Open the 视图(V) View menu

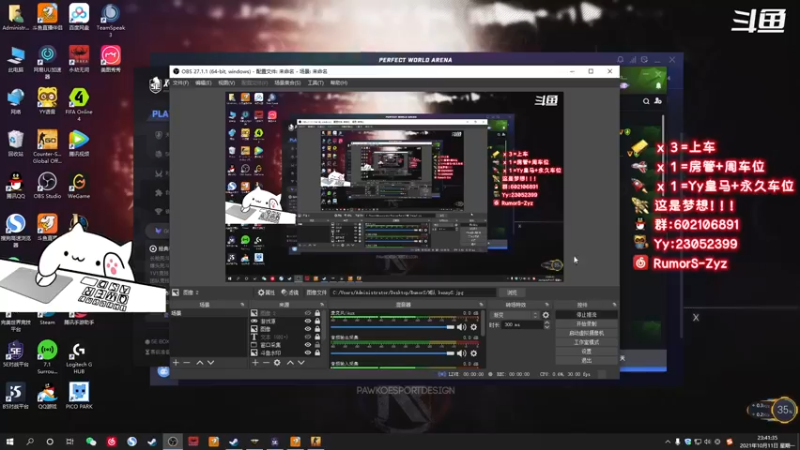227,83
